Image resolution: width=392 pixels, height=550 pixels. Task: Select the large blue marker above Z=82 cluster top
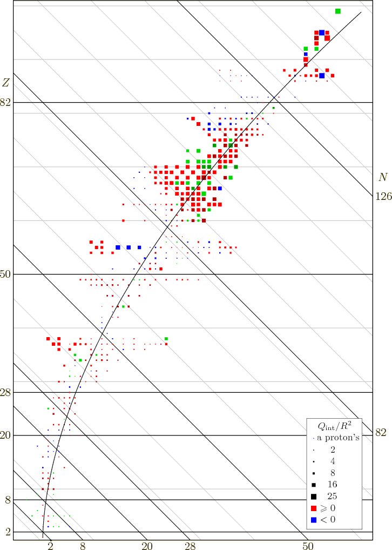322,32
